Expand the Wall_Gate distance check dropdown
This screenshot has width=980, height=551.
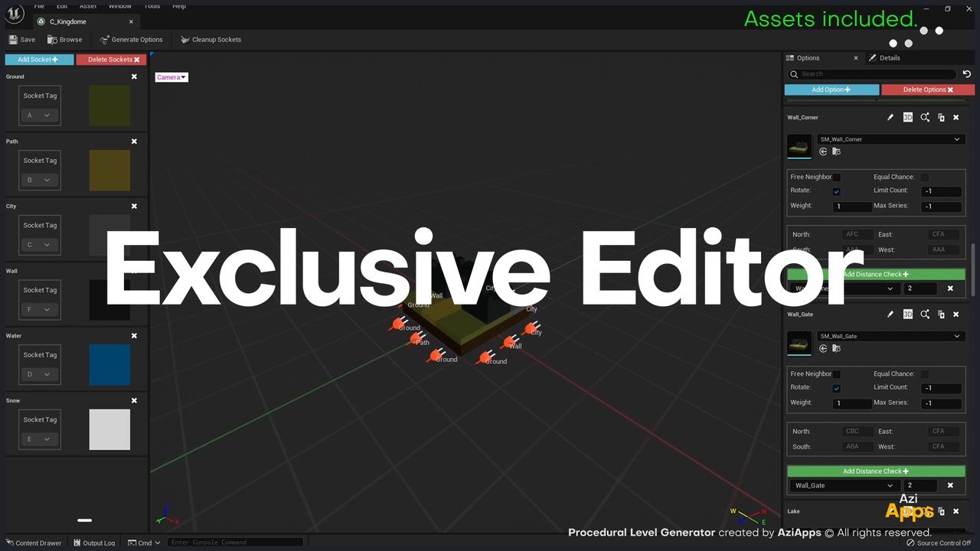click(843, 485)
